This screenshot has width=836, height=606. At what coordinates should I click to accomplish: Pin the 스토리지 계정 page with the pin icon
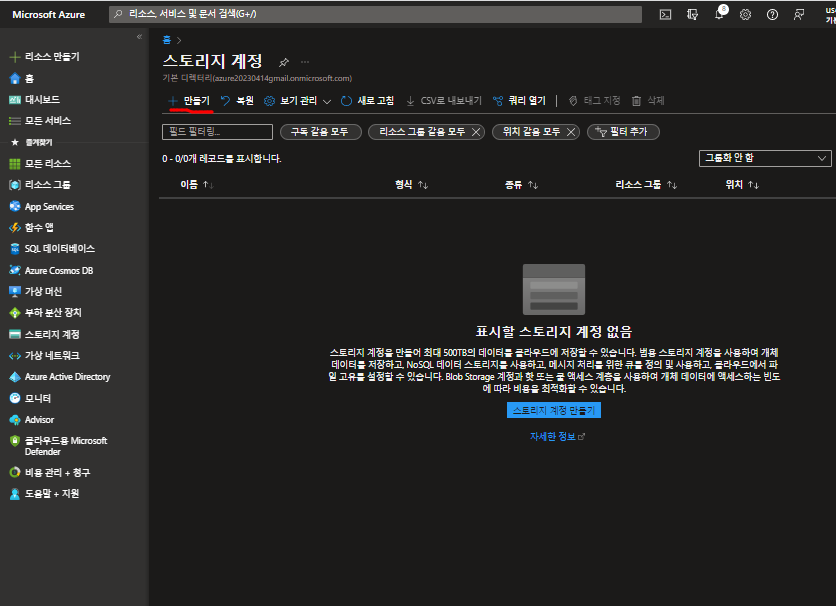[x=284, y=62]
